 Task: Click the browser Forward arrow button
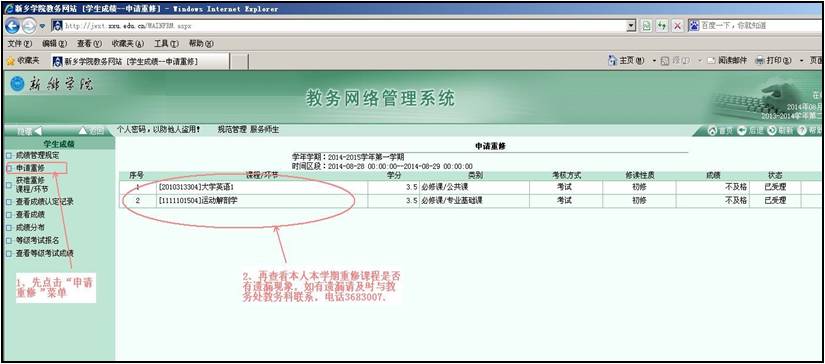(29, 25)
